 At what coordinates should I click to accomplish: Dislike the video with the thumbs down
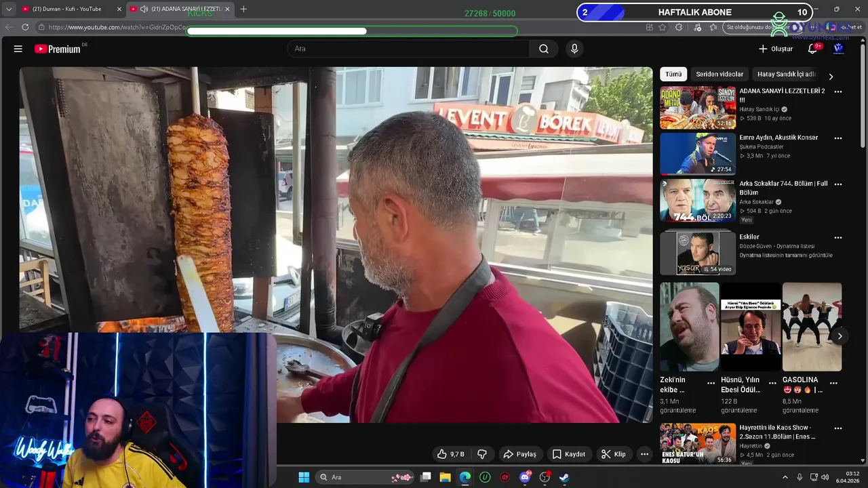pyautogui.click(x=482, y=454)
